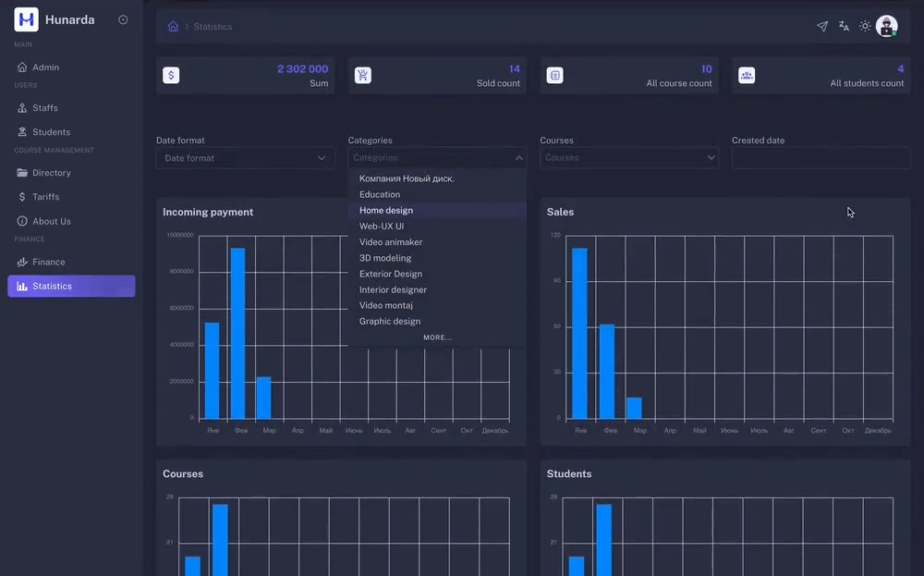
Task: Click the Students sidebar icon
Action: pos(22,132)
